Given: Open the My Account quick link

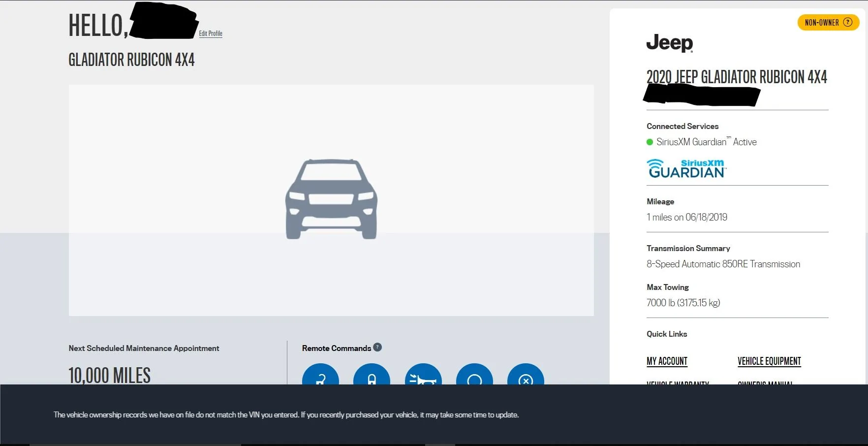Looking at the screenshot, I should (667, 361).
